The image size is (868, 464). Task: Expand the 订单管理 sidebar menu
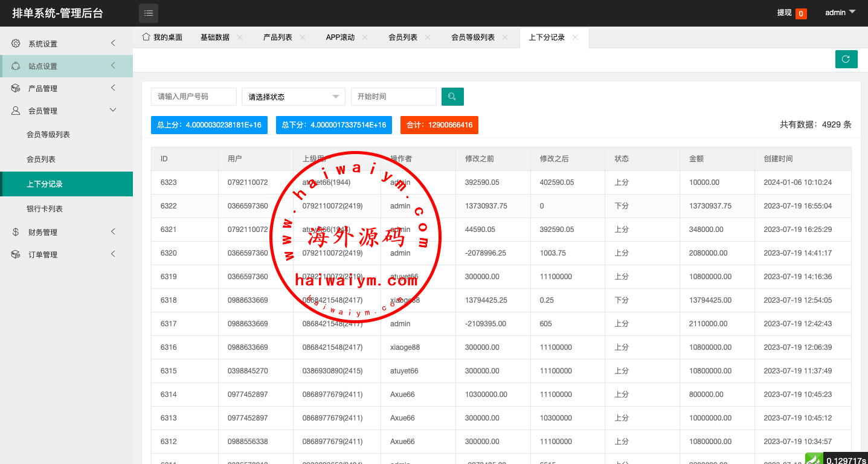[x=113, y=254]
